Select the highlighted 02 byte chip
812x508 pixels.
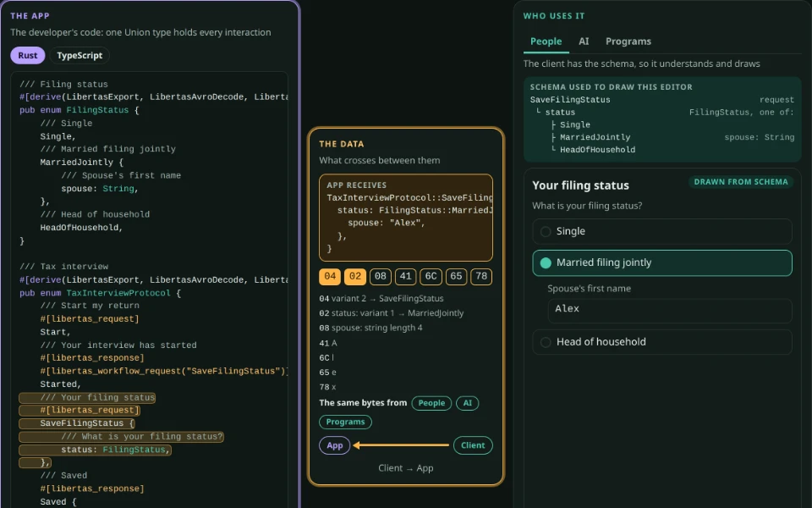coord(355,276)
